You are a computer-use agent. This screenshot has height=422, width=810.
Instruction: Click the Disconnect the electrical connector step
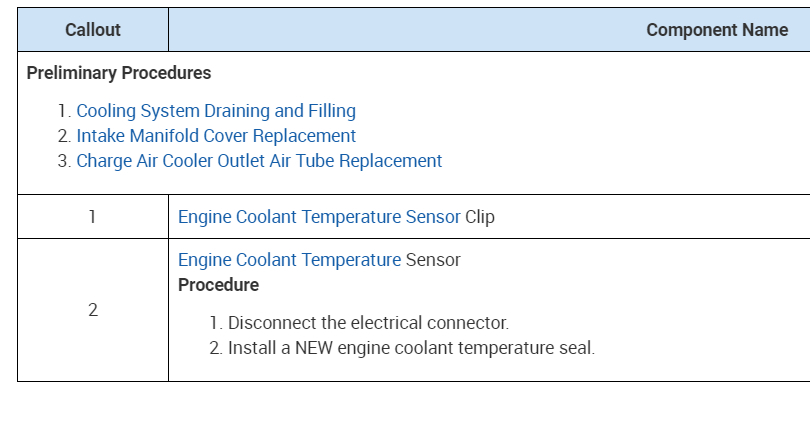pos(368,323)
